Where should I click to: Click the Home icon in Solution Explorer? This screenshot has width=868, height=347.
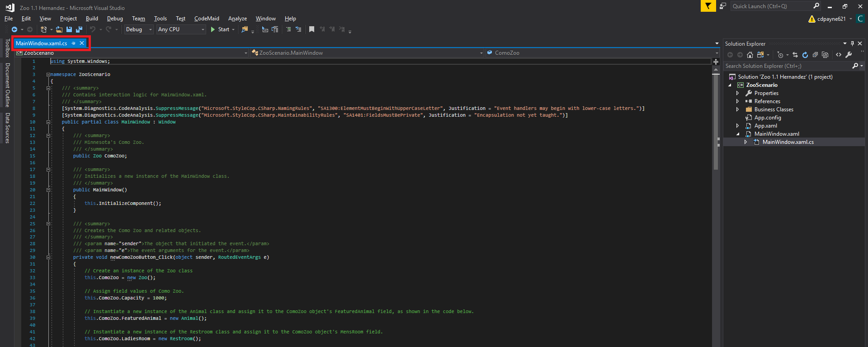point(750,55)
